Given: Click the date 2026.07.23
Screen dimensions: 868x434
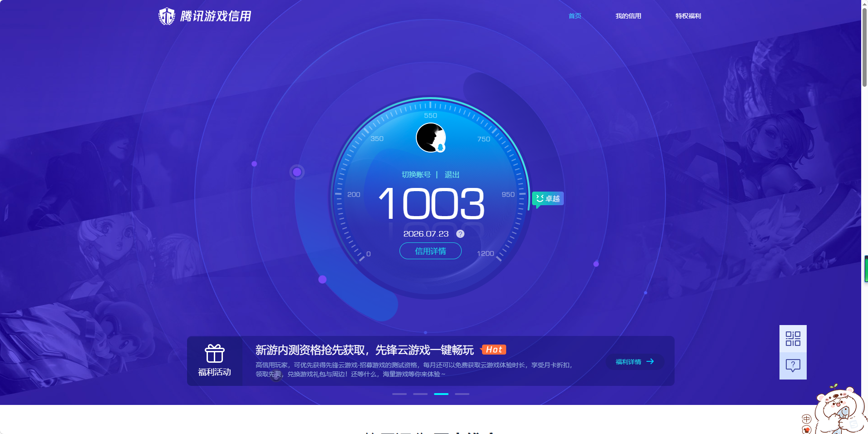Looking at the screenshot, I should [426, 234].
